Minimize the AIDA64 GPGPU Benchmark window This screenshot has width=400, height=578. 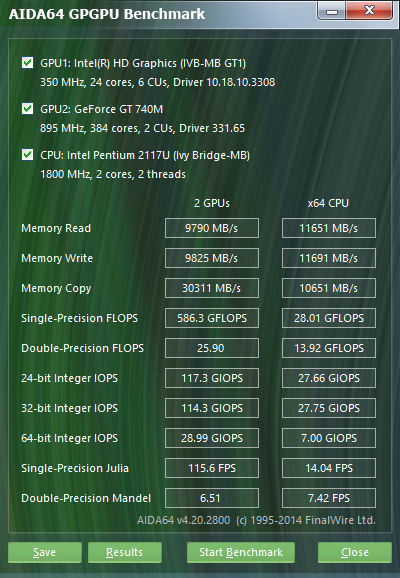(331, 11)
